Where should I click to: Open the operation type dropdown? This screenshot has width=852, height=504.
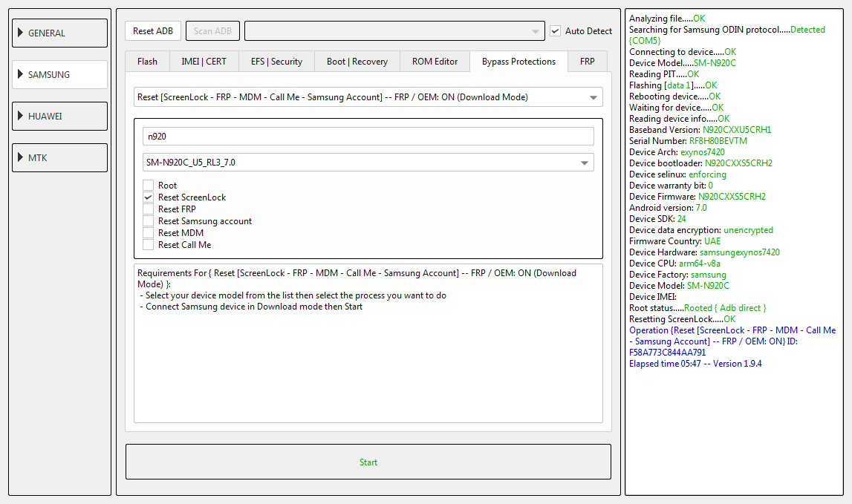pyautogui.click(x=368, y=97)
